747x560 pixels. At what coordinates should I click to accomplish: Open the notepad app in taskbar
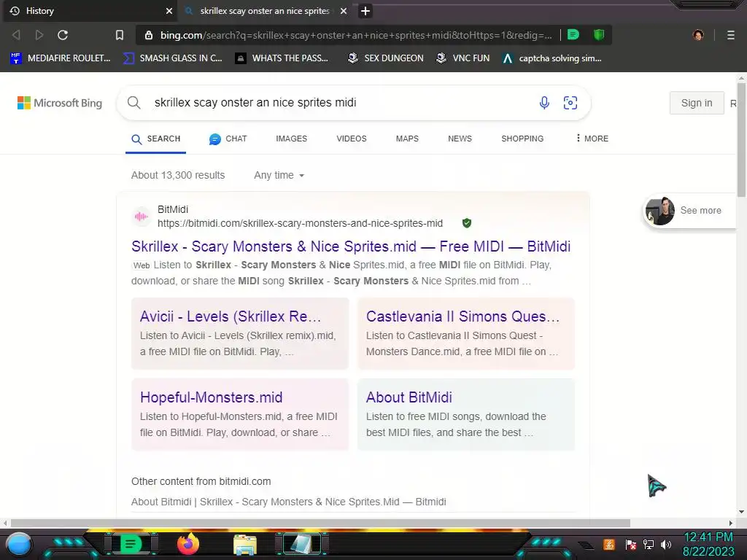(x=302, y=544)
